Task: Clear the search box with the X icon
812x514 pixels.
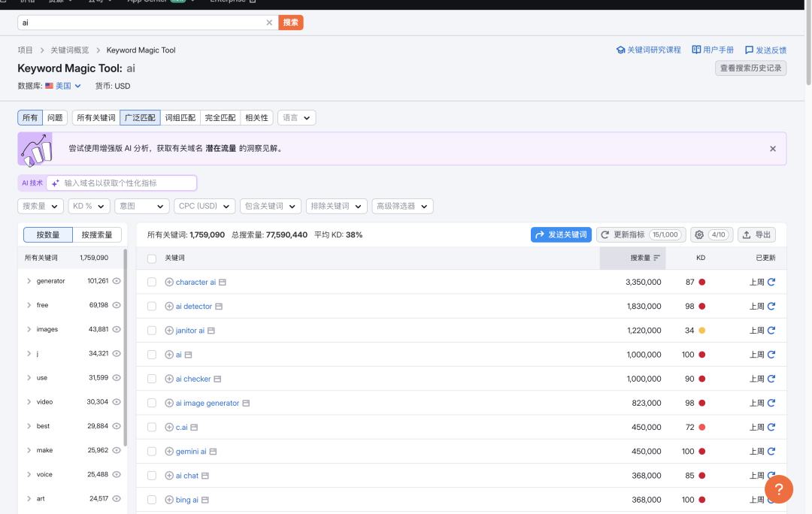Action: (269, 23)
